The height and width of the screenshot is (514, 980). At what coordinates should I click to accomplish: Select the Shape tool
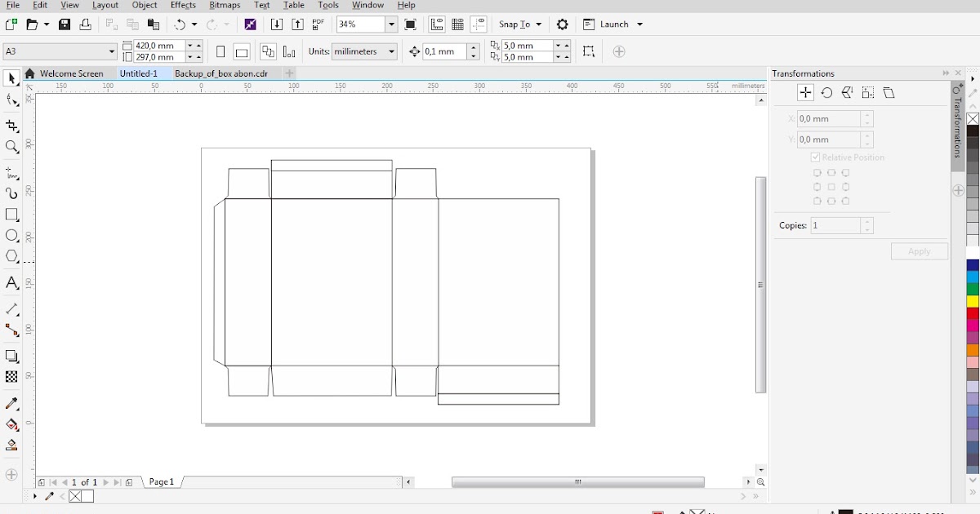(x=11, y=101)
